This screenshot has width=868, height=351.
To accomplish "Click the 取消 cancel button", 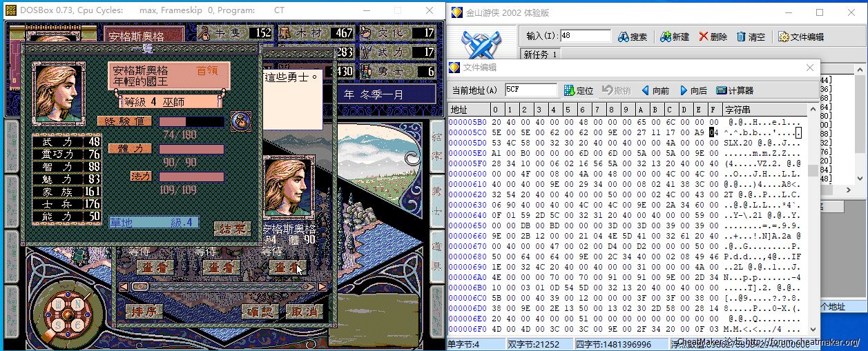I will (304, 312).
